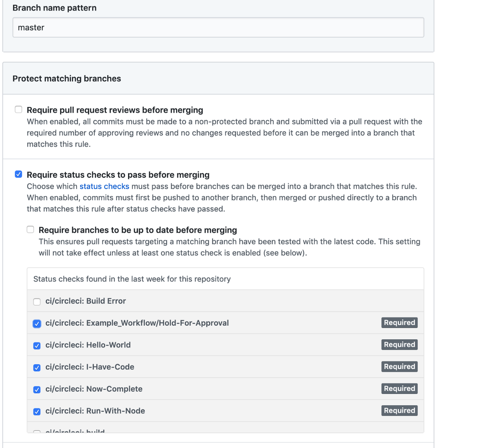Uncheck the ci/circleci: Hello-World checkbox
489x448 pixels.
coord(37,346)
